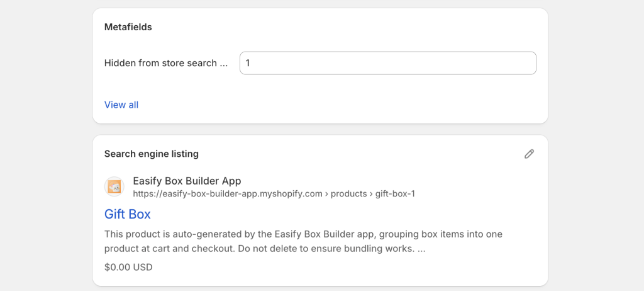This screenshot has width=644, height=291.
Task: Click the pencil edit icon for Search engine listing
Action: tap(529, 154)
